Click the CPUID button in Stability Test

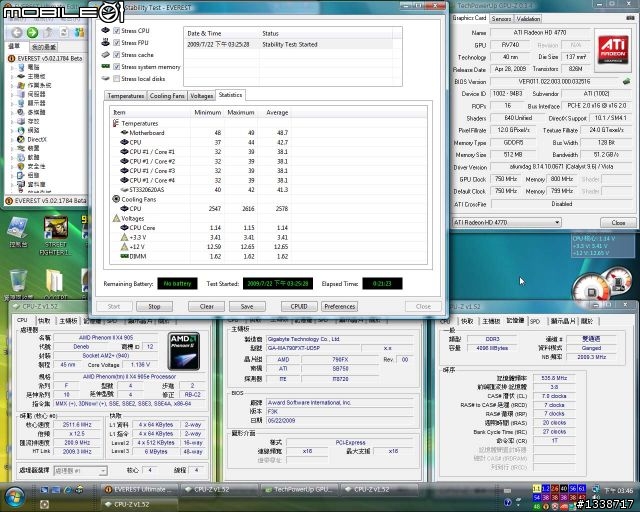click(299, 306)
